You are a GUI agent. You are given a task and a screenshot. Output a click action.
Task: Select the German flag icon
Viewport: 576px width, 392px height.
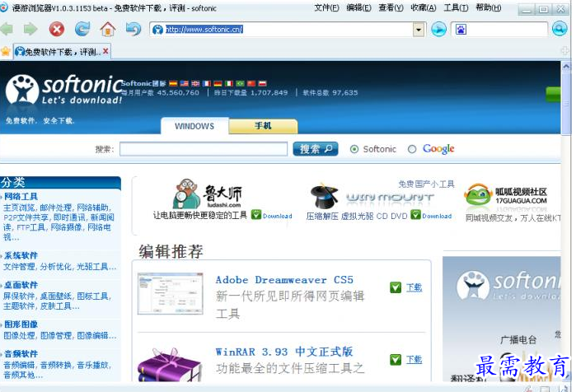coord(218,84)
